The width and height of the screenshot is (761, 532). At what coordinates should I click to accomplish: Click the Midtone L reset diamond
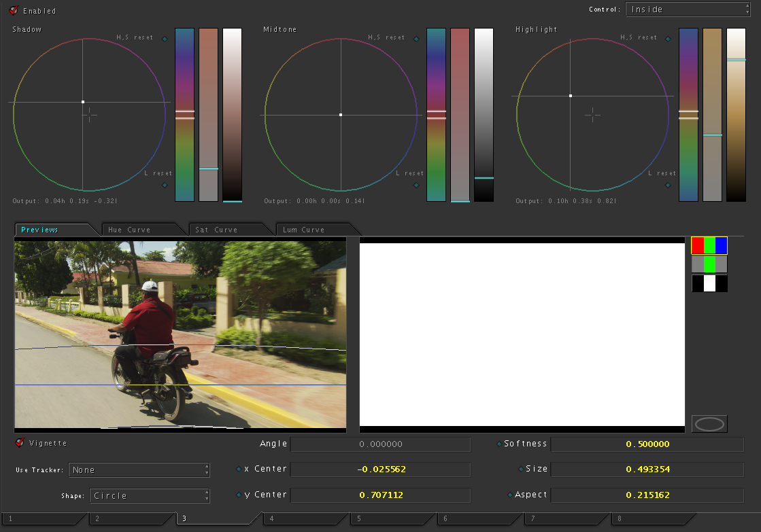click(416, 184)
